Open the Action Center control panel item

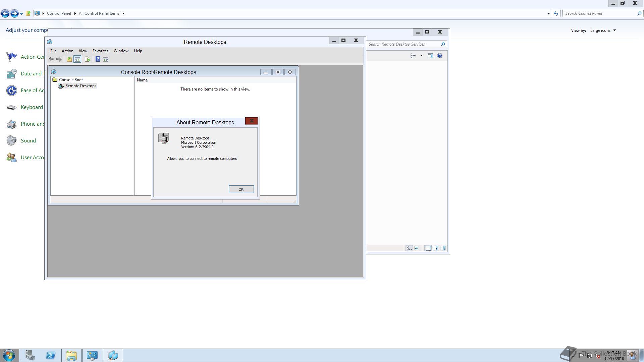pyautogui.click(x=25, y=57)
